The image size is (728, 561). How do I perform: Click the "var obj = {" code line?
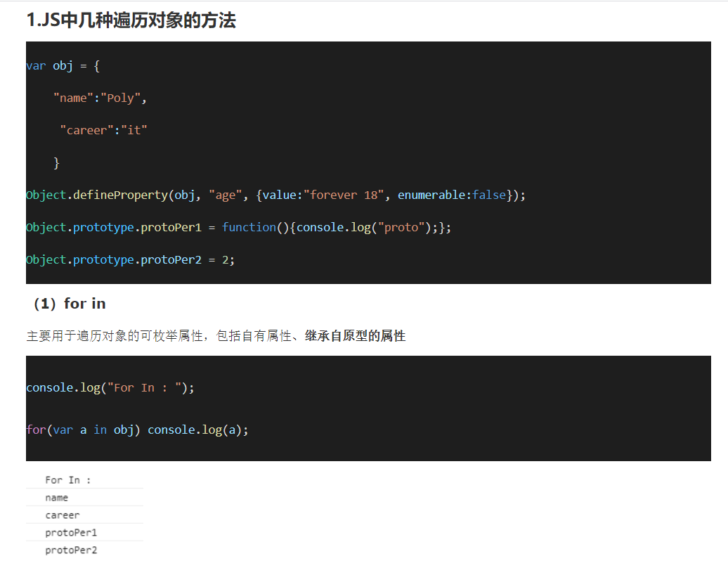(x=63, y=66)
